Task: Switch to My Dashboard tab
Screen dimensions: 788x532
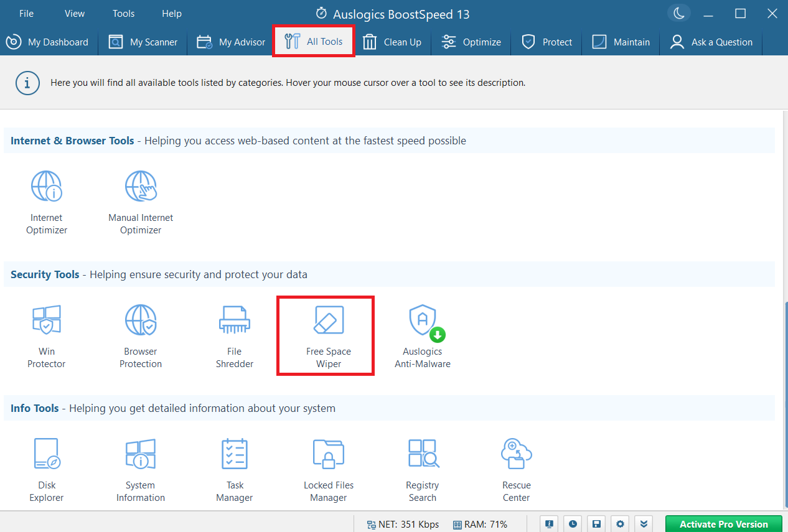Action: (47, 42)
